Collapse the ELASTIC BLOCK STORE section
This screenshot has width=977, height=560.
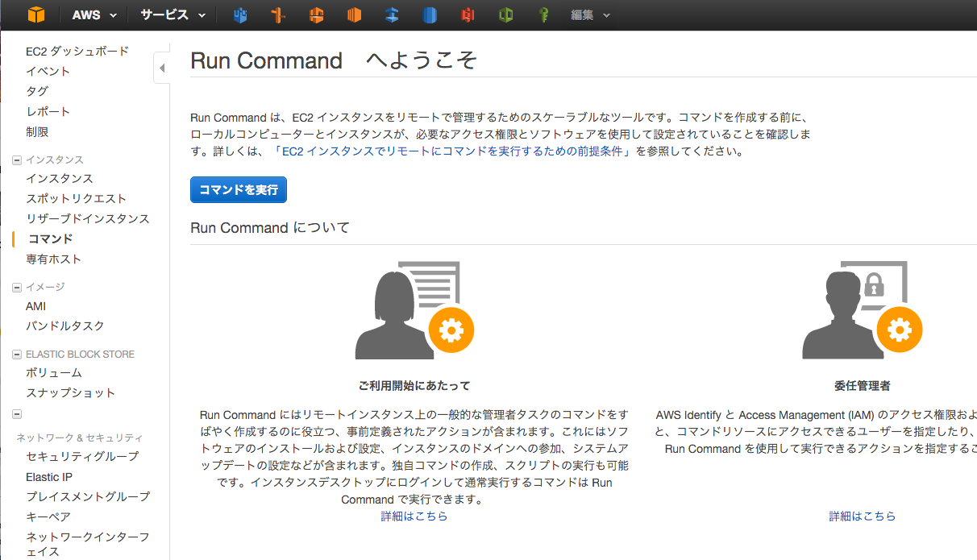[x=17, y=355]
